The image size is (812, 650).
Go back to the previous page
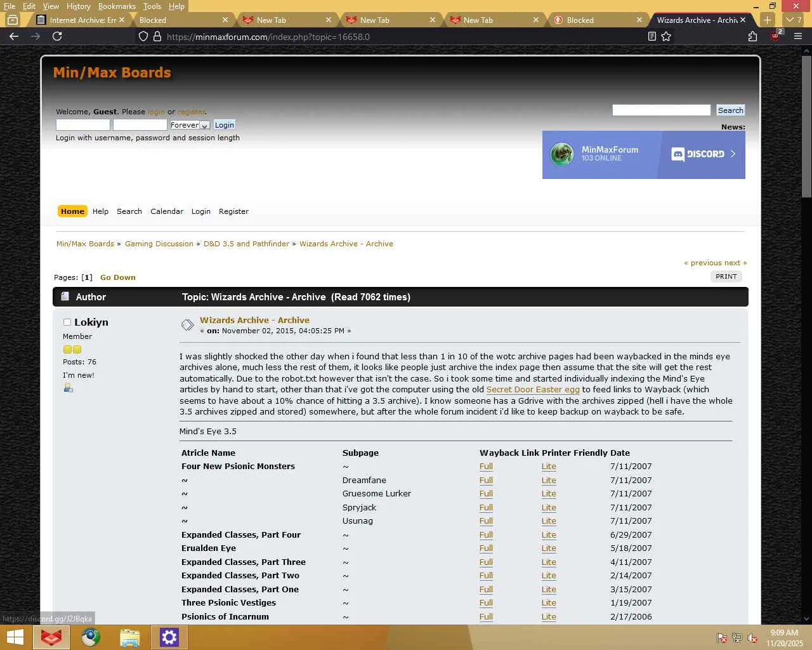click(x=14, y=36)
